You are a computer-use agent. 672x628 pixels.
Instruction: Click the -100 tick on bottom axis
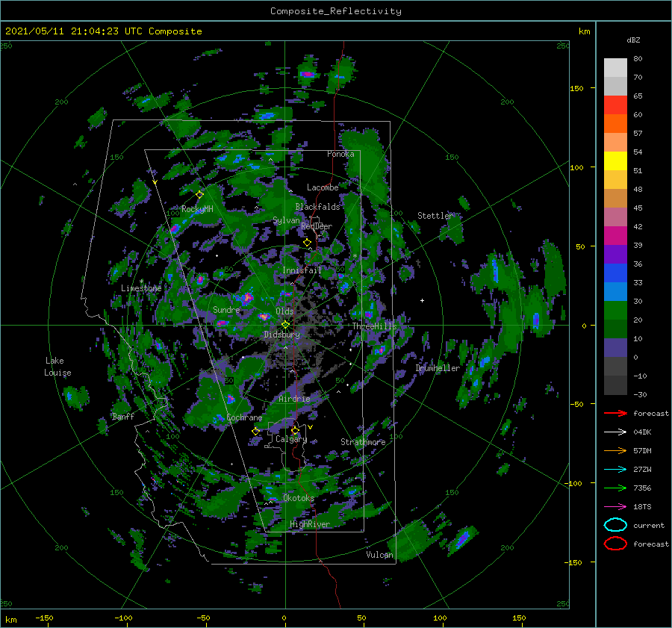[x=123, y=618]
